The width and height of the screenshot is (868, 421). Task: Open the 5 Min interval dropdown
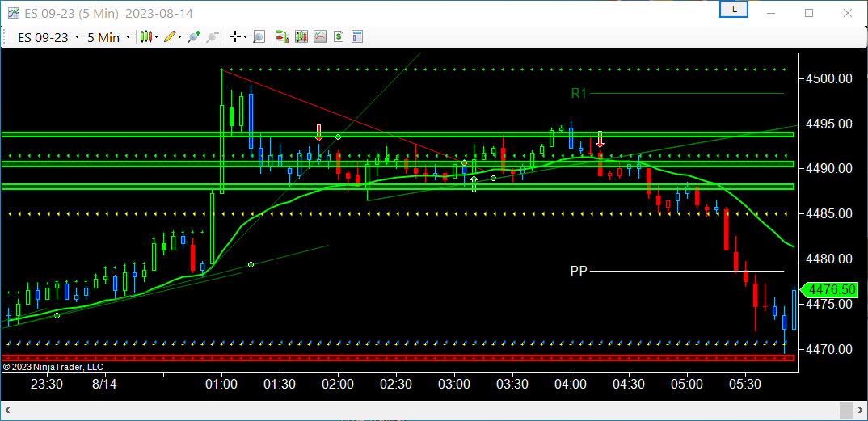point(108,37)
